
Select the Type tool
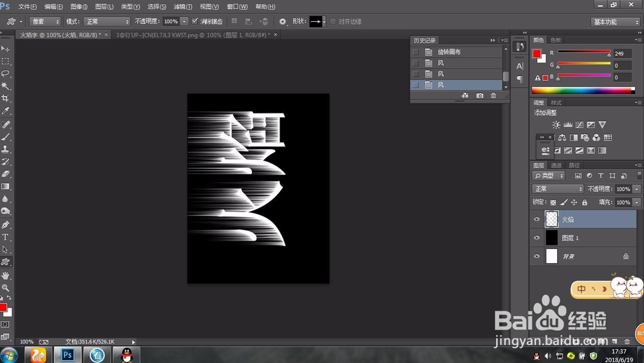pos(5,237)
